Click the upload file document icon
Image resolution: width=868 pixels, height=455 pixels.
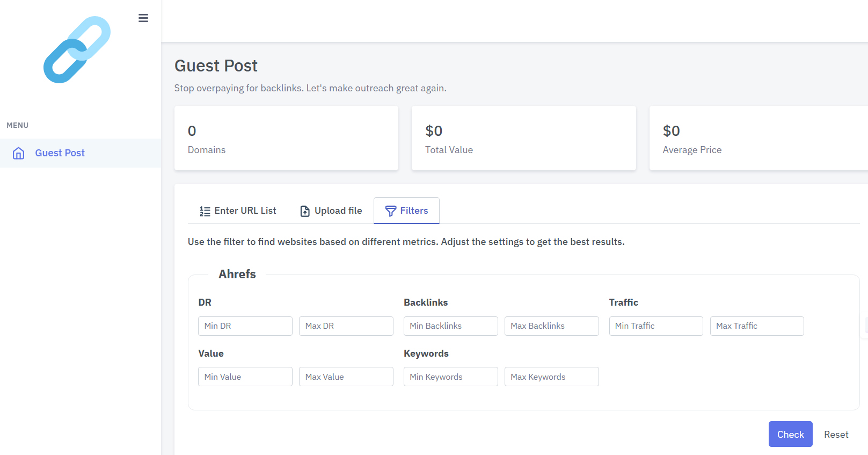pyautogui.click(x=305, y=211)
